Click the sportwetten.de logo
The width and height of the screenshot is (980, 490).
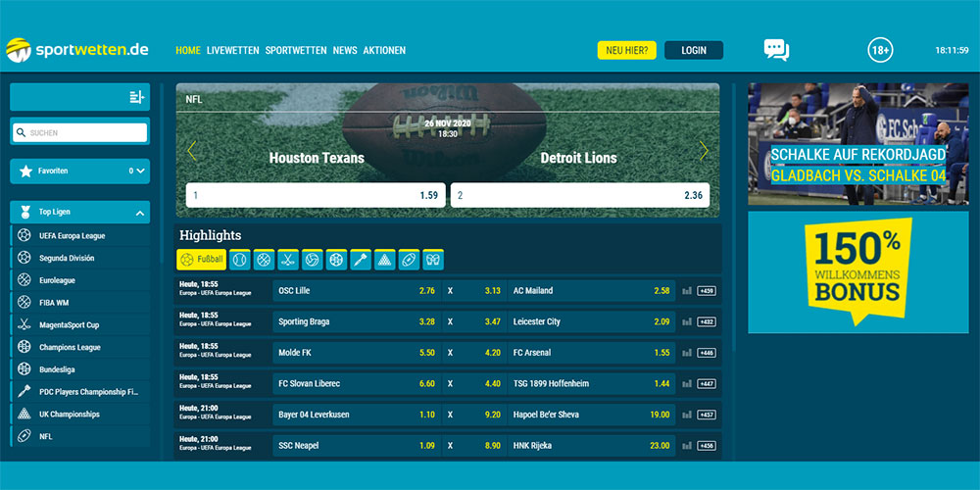[77, 50]
